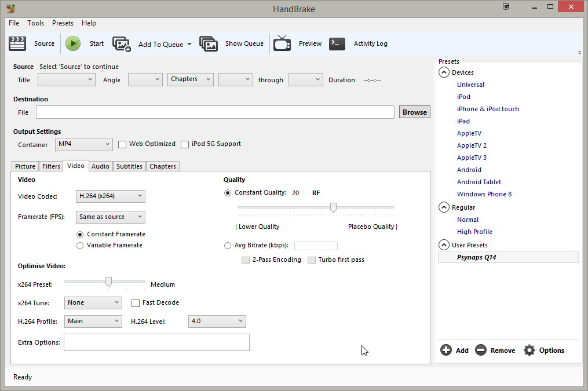This screenshot has height=391, width=588.
Task: Select Variable Framerate radio button
Action: pos(80,246)
